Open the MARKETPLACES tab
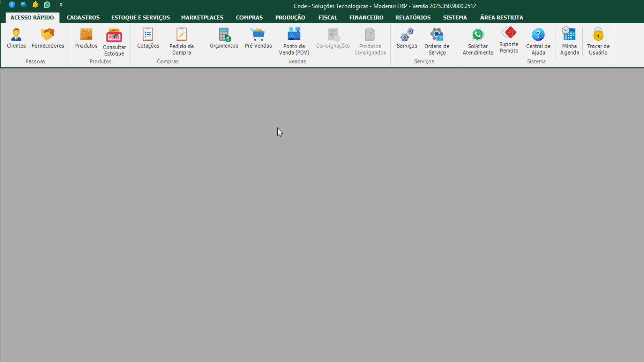 (202, 17)
